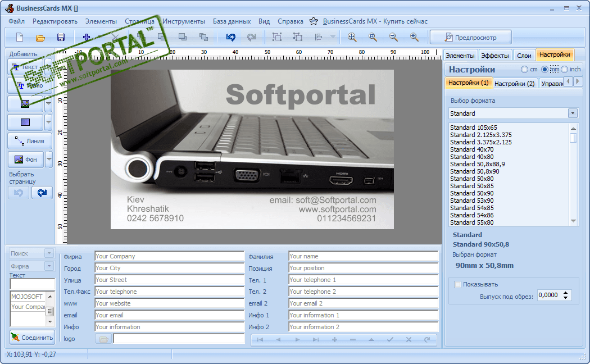
Task: Open the Настройки (2) subtab
Action: 514,84
